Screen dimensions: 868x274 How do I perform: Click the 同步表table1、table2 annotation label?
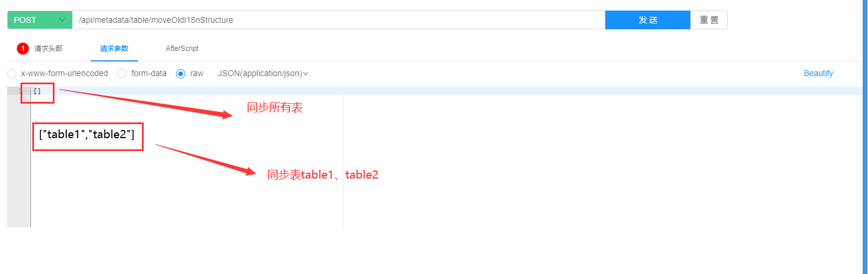point(323,174)
